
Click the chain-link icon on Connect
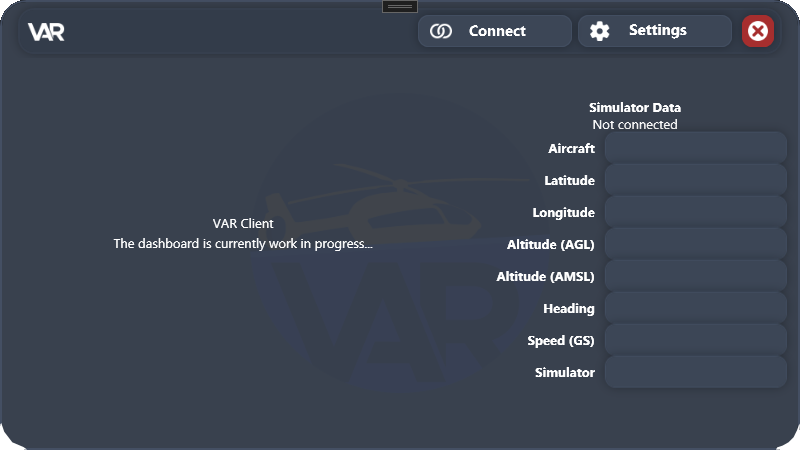pos(441,31)
